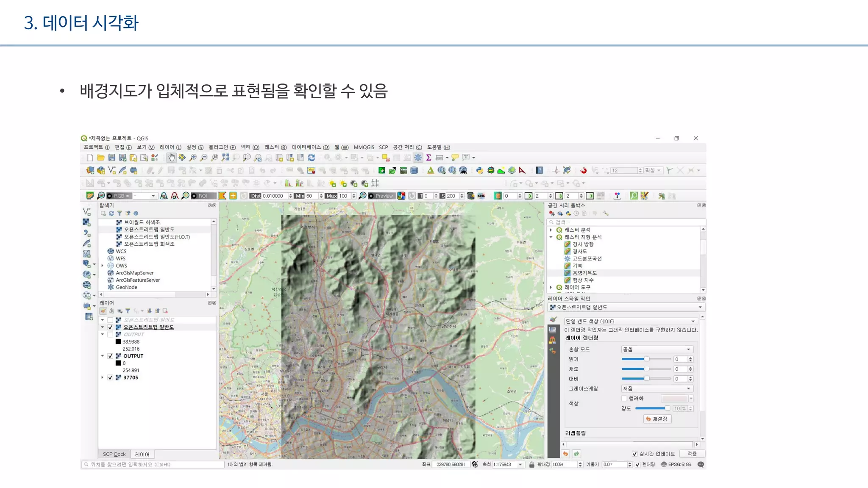
Task: Click the EPSG:5186 CRS button
Action: coord(676,465)
